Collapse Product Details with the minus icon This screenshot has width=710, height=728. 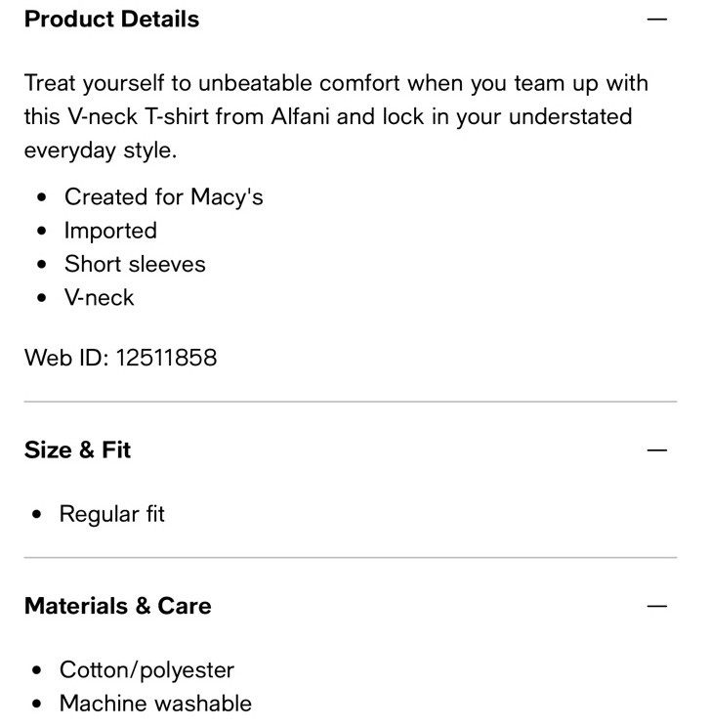[x=656, y=19]
